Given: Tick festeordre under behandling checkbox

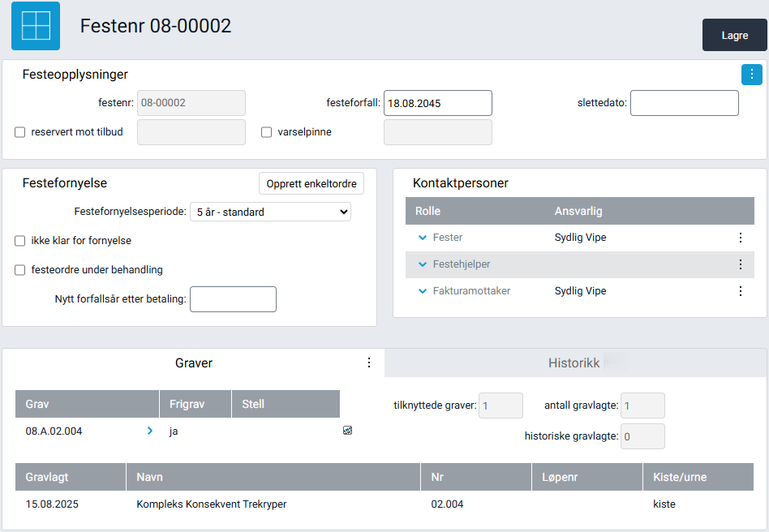Looking at the screenshot, I should click(x=20, y=270).
